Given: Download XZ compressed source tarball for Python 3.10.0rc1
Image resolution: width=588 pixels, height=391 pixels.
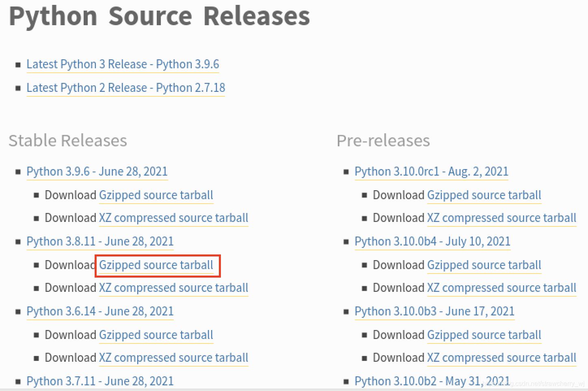Looking at the screenshot, I should 502,218.
